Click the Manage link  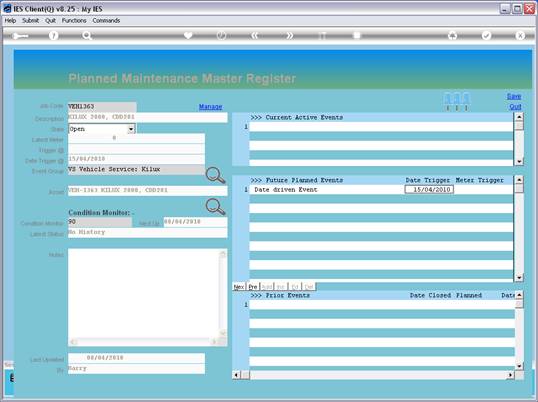point(211,107)
